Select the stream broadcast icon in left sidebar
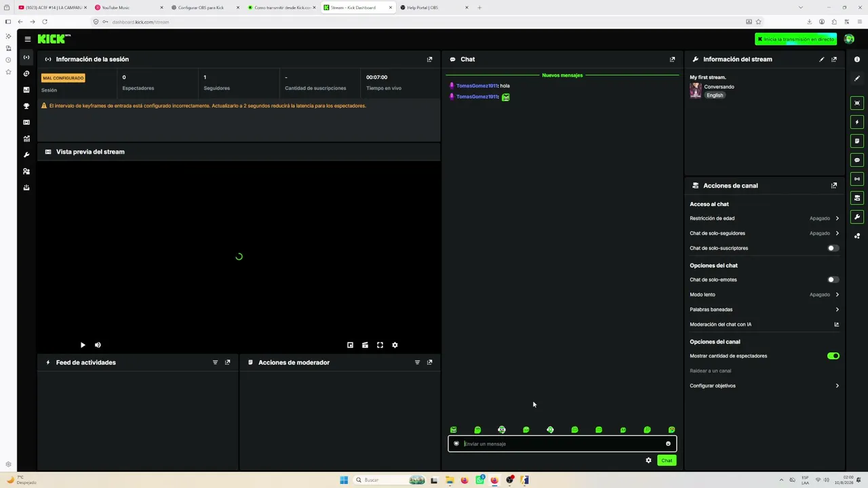The image size is (868, 488). [x=26, y=57]
